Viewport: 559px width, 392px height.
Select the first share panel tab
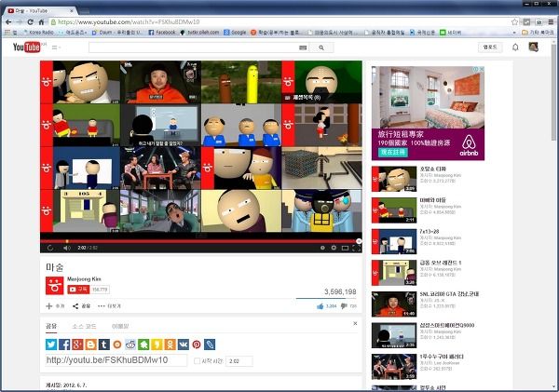coord(51,326)
